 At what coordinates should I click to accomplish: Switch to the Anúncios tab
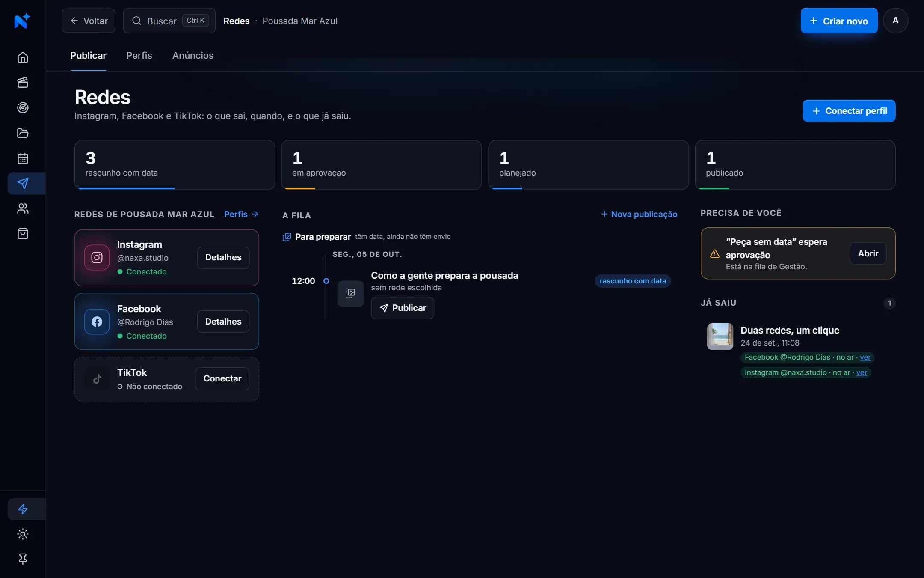[x=193, y=56]
